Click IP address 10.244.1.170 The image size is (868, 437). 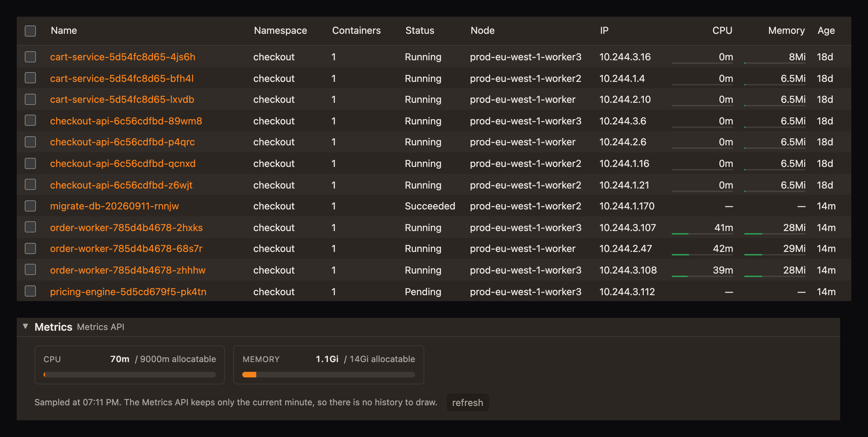pyautogui.click(x=627, y=206)
